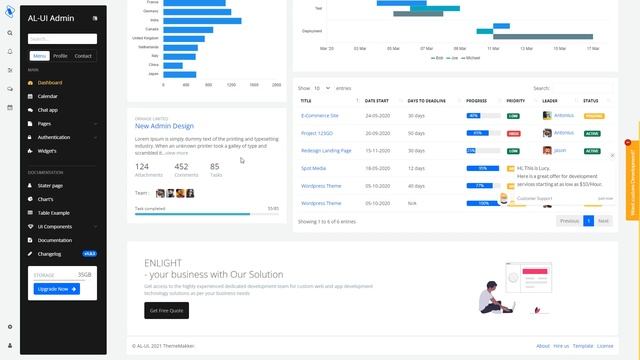Click the AL-UI logo icon in the icon rail
This screenshot has width=640, height=360.
10,11
